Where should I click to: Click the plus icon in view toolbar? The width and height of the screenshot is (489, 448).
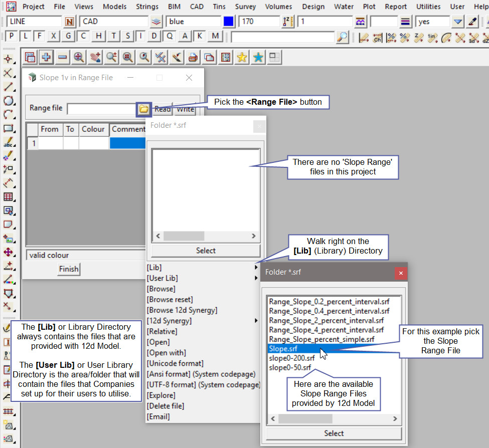point(46,58)
